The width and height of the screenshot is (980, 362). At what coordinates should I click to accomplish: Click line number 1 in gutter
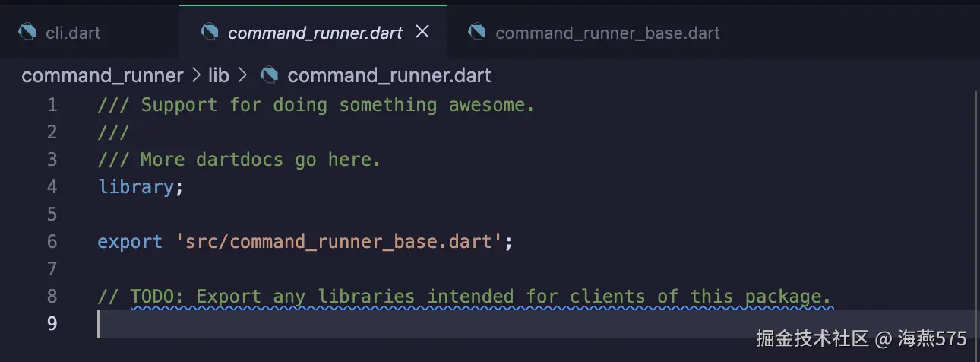[52, 105]
